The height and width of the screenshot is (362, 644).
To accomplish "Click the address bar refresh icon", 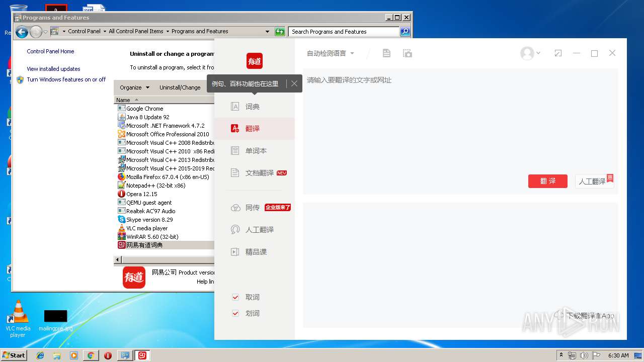I will (x=280, y=32).
